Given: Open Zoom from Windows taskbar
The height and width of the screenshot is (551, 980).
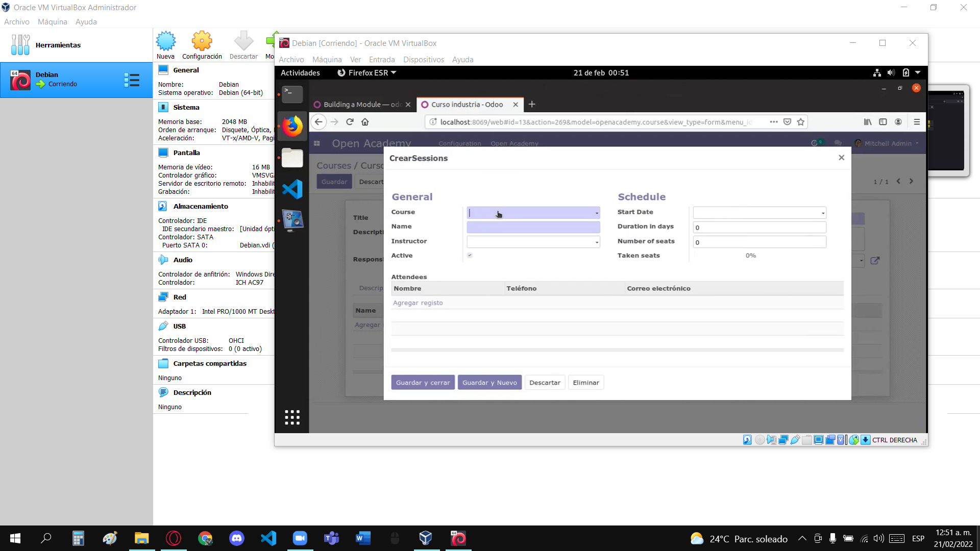Looking at the screenshot, I should (300, 538).
